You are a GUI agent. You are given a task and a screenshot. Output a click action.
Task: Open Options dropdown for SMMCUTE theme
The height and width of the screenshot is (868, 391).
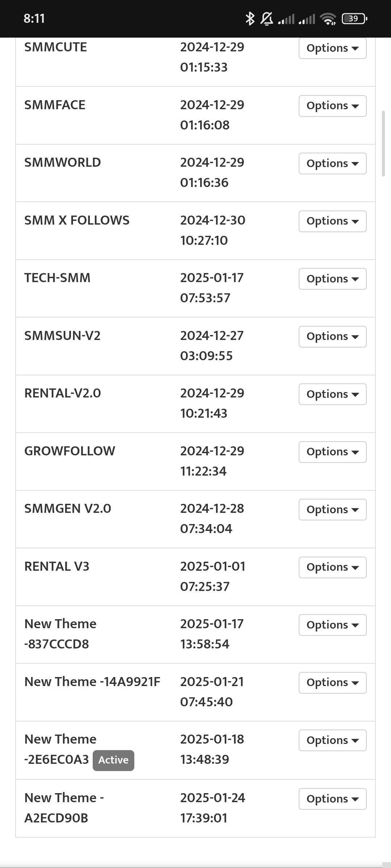332,48
